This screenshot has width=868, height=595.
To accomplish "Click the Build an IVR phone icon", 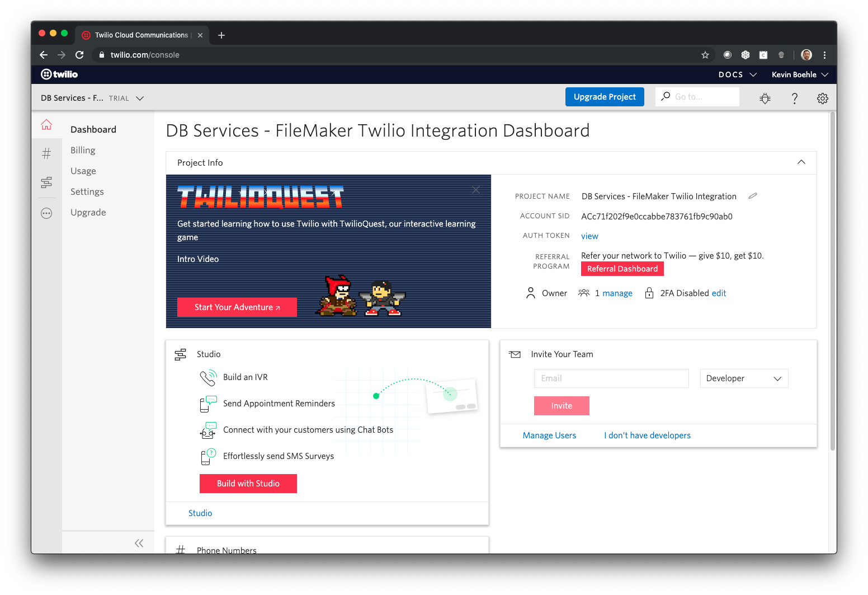I will click(208, 378).
